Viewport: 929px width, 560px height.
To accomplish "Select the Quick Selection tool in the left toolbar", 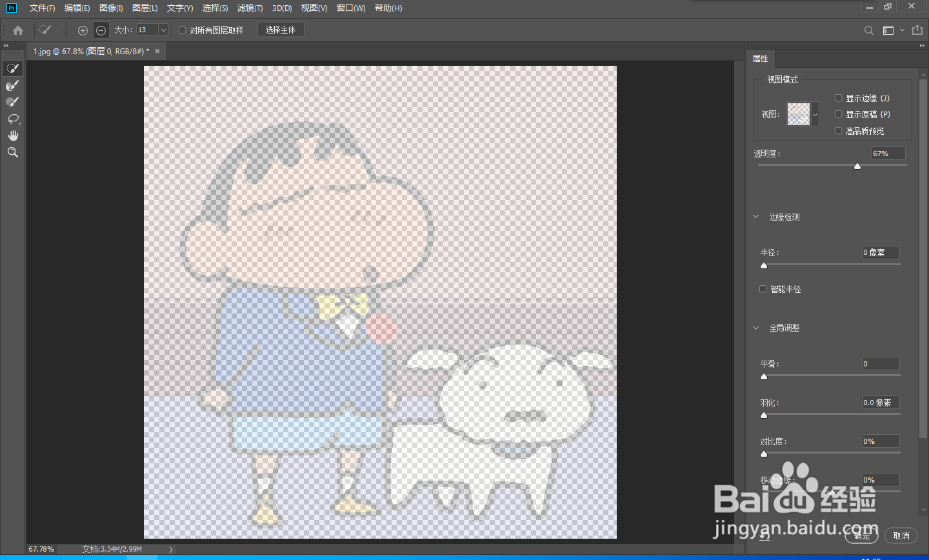I will point(13,68).
